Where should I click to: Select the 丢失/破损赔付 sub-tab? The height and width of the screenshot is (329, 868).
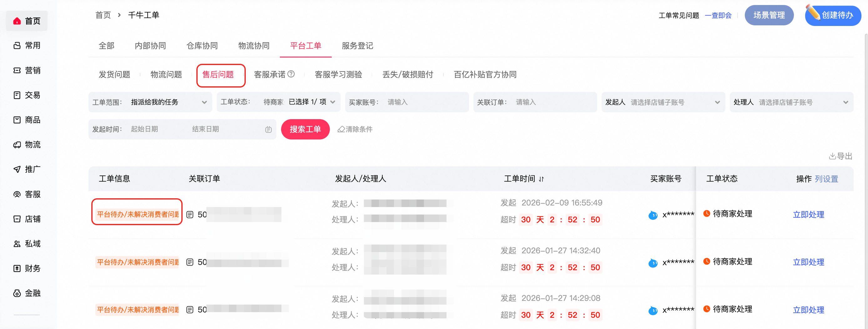coord(408,74)
